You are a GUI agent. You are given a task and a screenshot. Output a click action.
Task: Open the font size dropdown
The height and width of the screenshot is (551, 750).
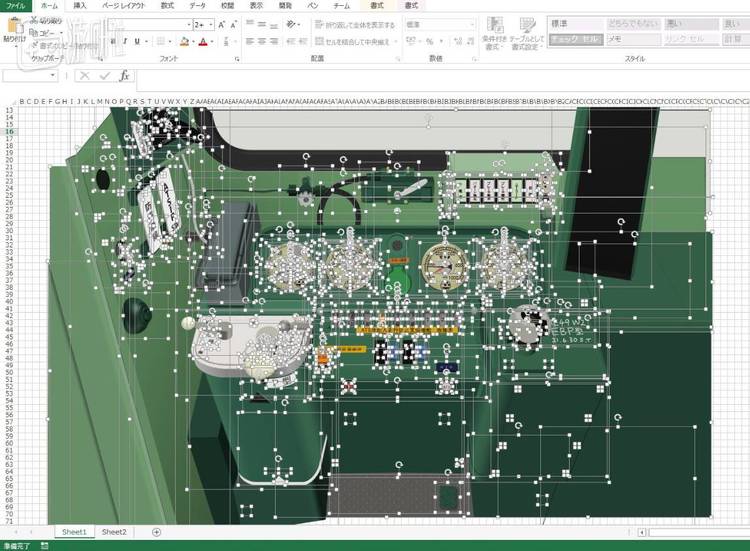(209, 24)
